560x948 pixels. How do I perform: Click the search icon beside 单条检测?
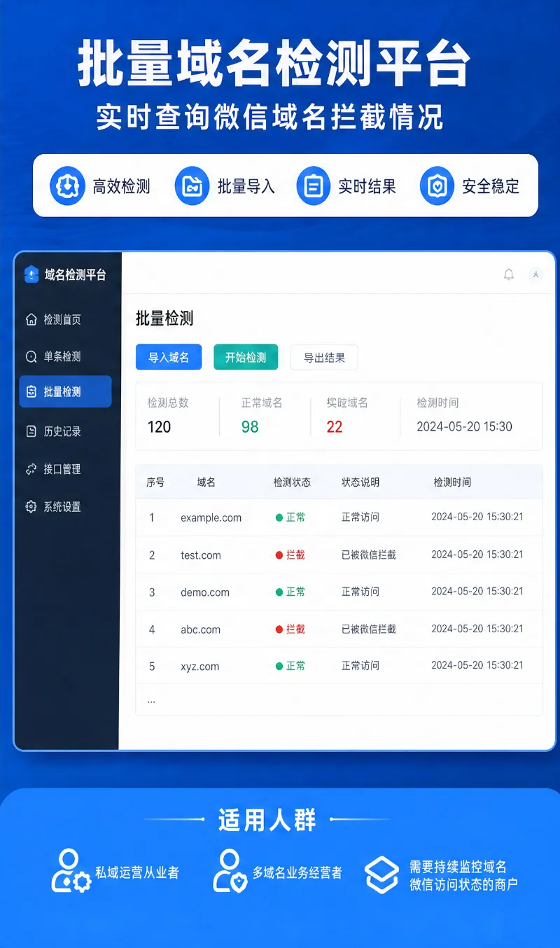31,356
